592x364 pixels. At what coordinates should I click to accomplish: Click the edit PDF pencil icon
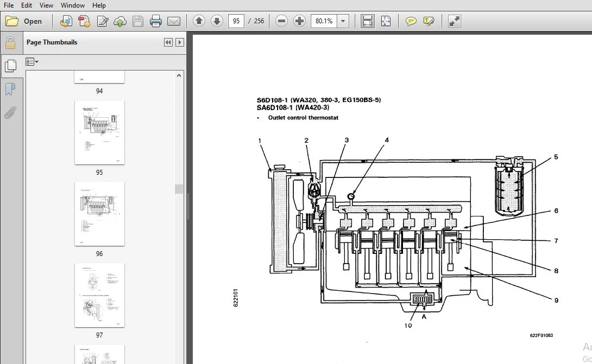point(102,21)
